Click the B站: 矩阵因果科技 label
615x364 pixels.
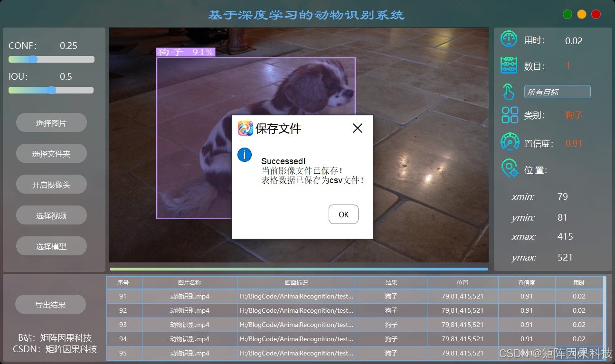tap(55, 338)
